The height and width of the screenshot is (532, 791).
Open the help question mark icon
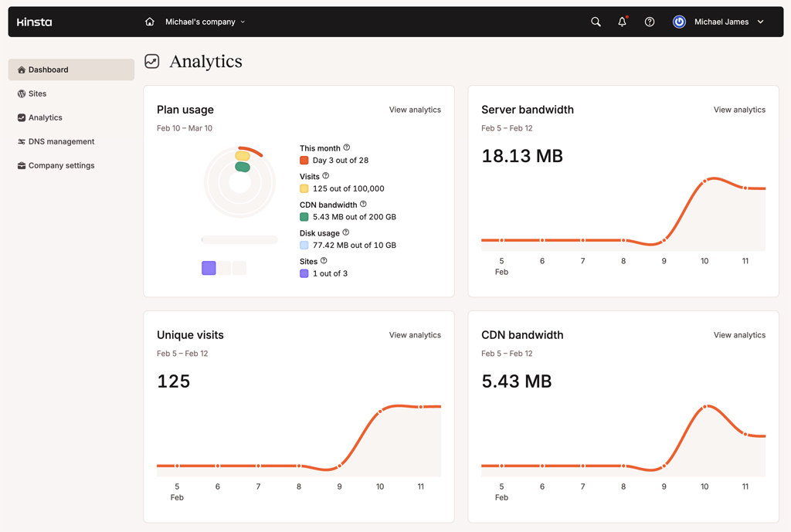click(x=649, y=22)
